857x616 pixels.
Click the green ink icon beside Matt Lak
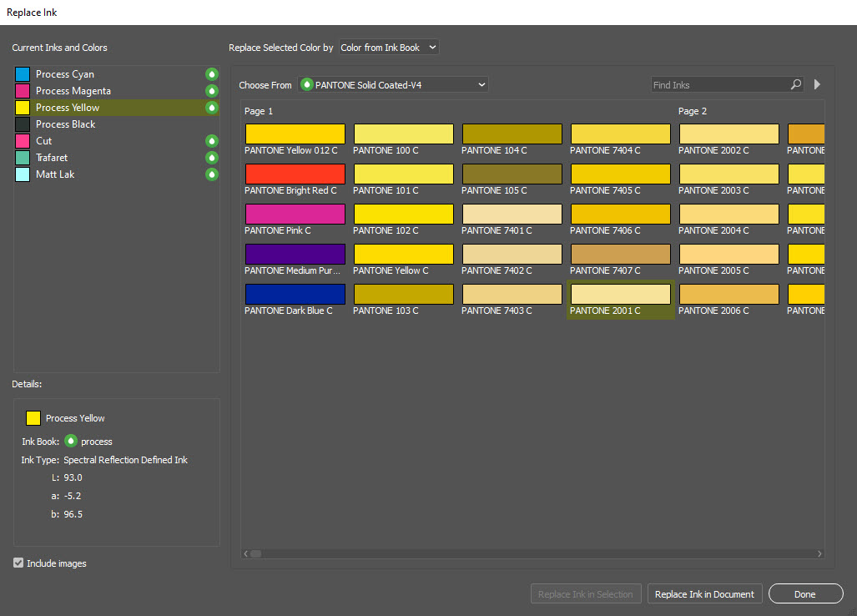click(211, 174)
